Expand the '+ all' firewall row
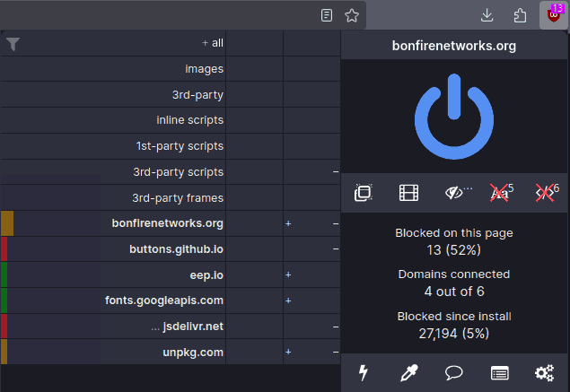 [113, 43]
